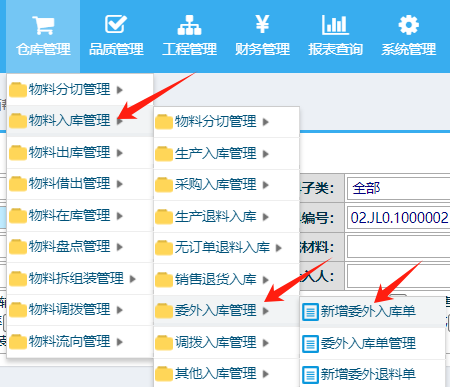Image resolution: width=450 pixels, height=387 pixels.
Task: Click the empty 材料 input field
Action: (398, 247)
